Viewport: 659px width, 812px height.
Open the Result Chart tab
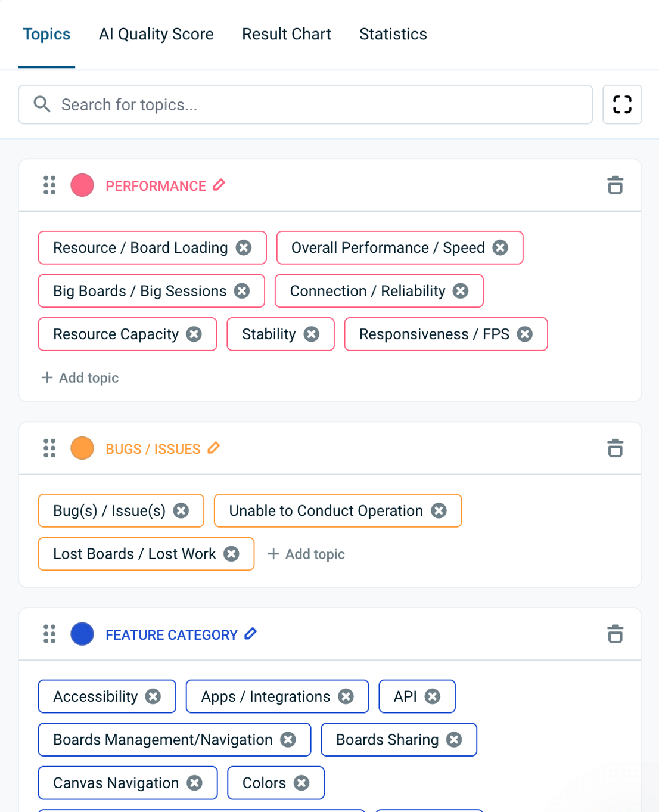pos(287,34)
